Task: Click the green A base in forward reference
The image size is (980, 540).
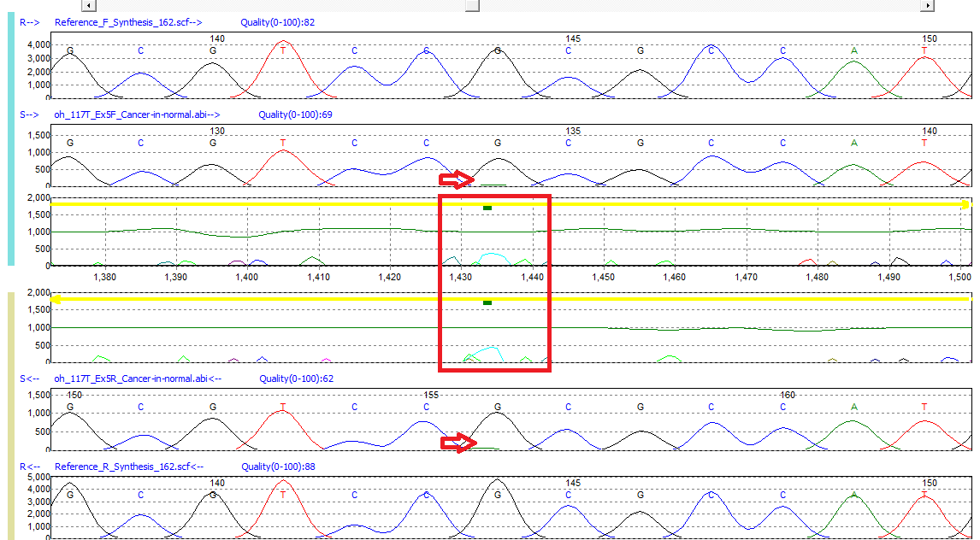Action: coord(854,50)
